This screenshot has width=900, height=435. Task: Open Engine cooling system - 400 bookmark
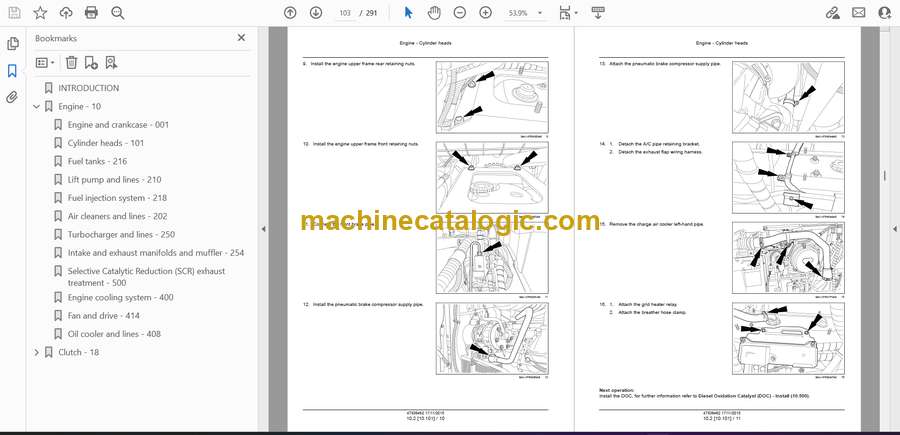(120, 297)
